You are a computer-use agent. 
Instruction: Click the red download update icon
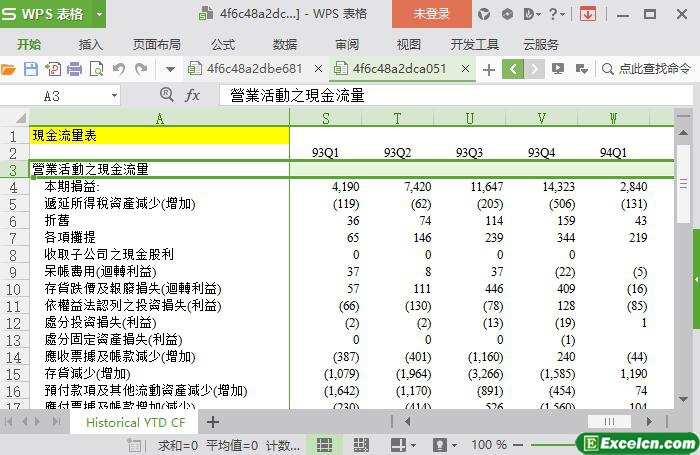(x=588, y=14)
